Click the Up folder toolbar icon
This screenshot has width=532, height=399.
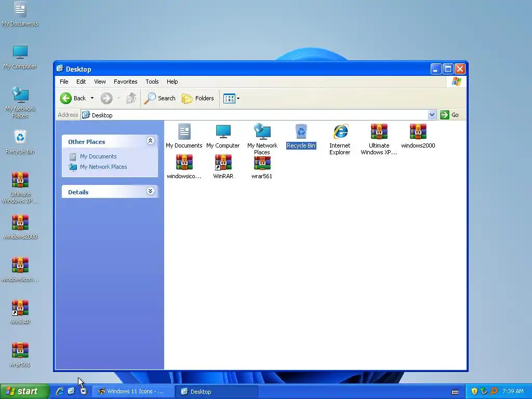point(131,98)
